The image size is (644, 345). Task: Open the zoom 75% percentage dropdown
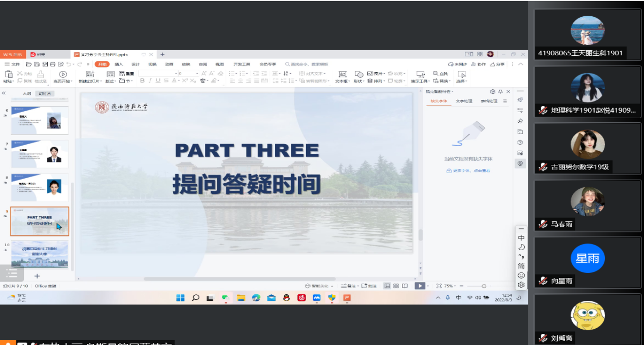click(x=450, y=286)
